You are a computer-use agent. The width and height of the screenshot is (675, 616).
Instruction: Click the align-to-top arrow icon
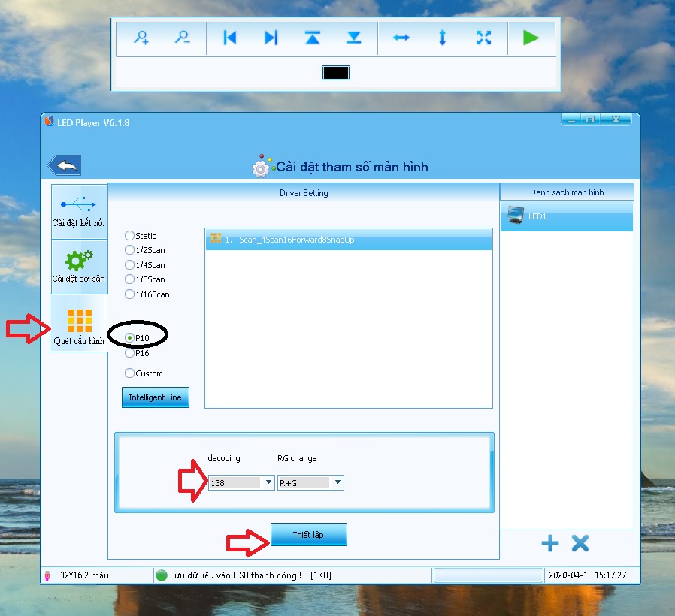pyautogui.click(x=313, y=38)
